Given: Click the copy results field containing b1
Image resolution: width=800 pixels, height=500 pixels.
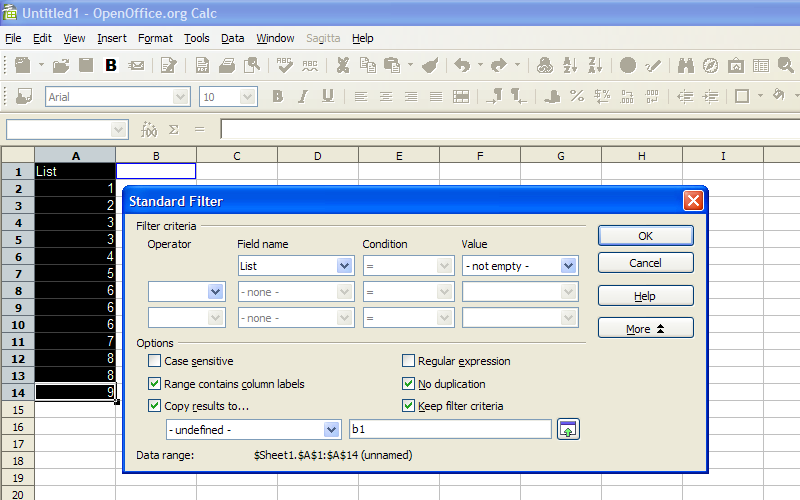Looking at the screenshot, I should click(x=451, y=429).
